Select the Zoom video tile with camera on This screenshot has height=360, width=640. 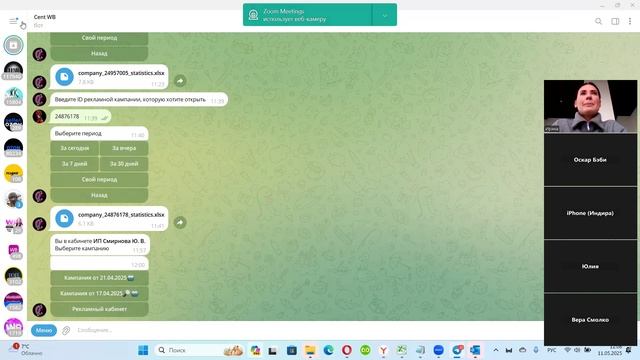point(590,106)
